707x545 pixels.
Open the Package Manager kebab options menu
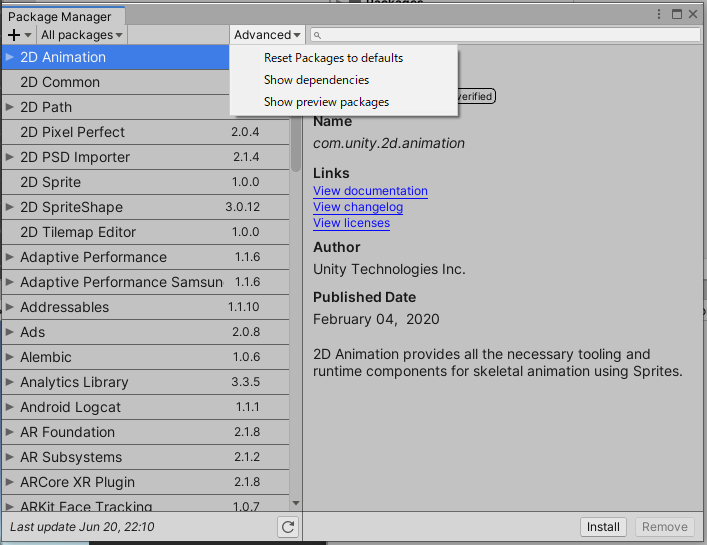(659, 14)
